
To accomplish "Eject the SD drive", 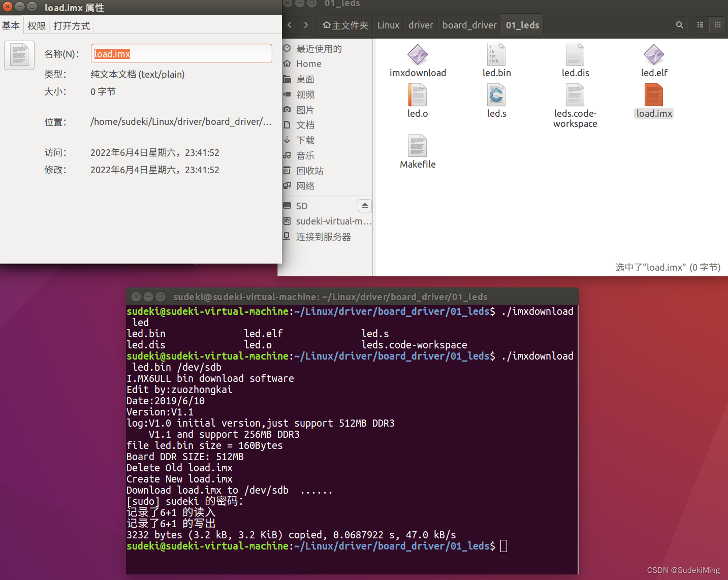I will [x=365, y=206].
